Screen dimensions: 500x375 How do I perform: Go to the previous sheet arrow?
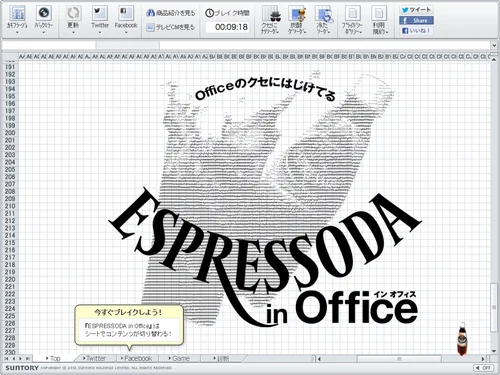[x=14, y=358]
